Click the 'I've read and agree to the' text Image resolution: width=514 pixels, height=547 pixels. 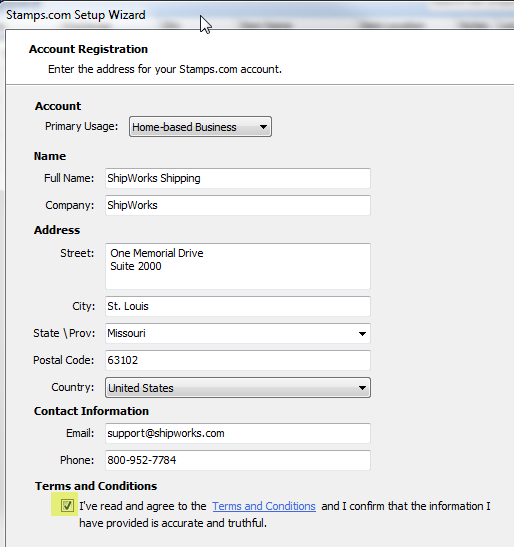pyautogui.click(x=143, y=506)
